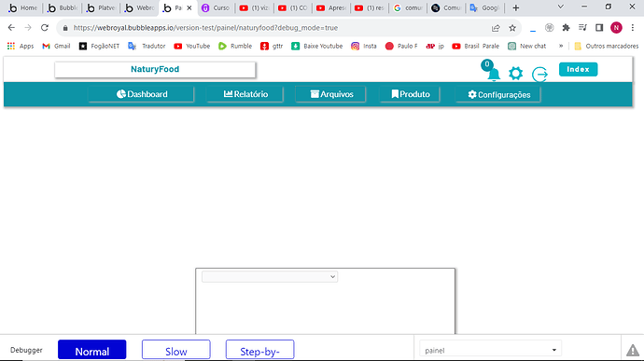Open the jp bookmark

(x=435, y=46)
